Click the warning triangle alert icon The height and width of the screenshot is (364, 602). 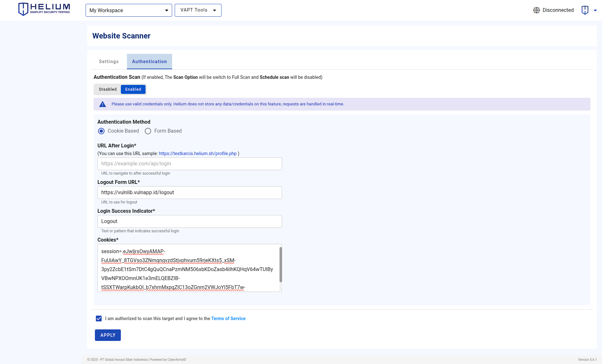tap(103, 104)
